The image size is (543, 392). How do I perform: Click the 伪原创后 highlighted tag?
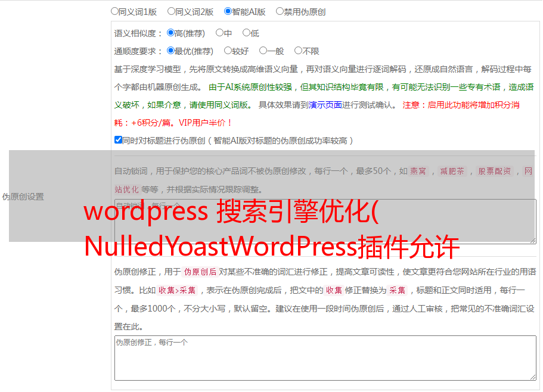200,272
